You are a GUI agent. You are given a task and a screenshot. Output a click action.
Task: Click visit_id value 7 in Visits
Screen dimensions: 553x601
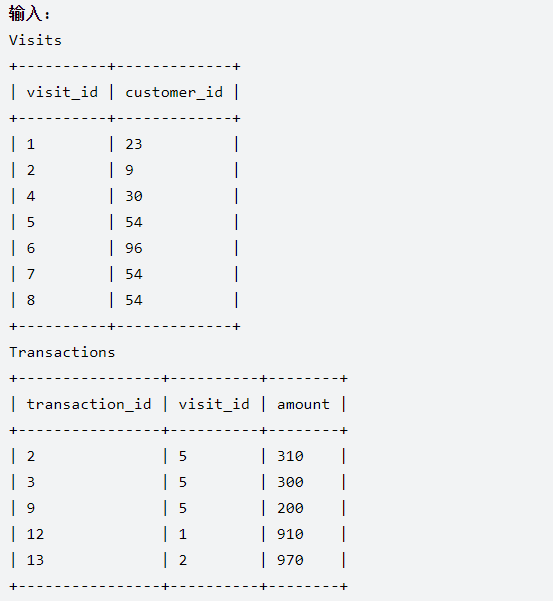[31, 274]
